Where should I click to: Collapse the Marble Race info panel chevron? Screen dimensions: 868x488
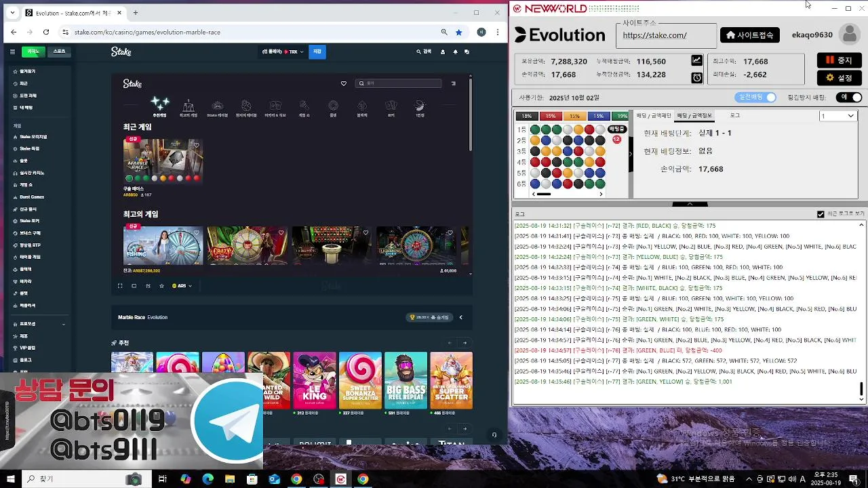coord(460,317)
